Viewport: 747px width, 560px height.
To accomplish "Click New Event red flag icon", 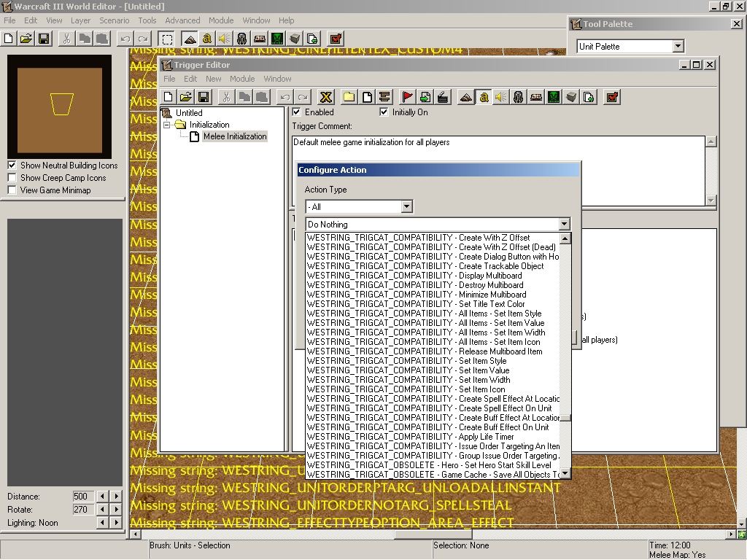I will 407,97.
